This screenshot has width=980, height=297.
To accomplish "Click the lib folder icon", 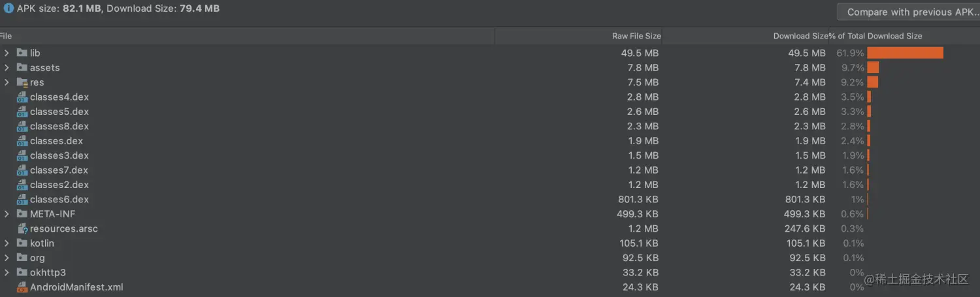I will (x=22, y=53).
